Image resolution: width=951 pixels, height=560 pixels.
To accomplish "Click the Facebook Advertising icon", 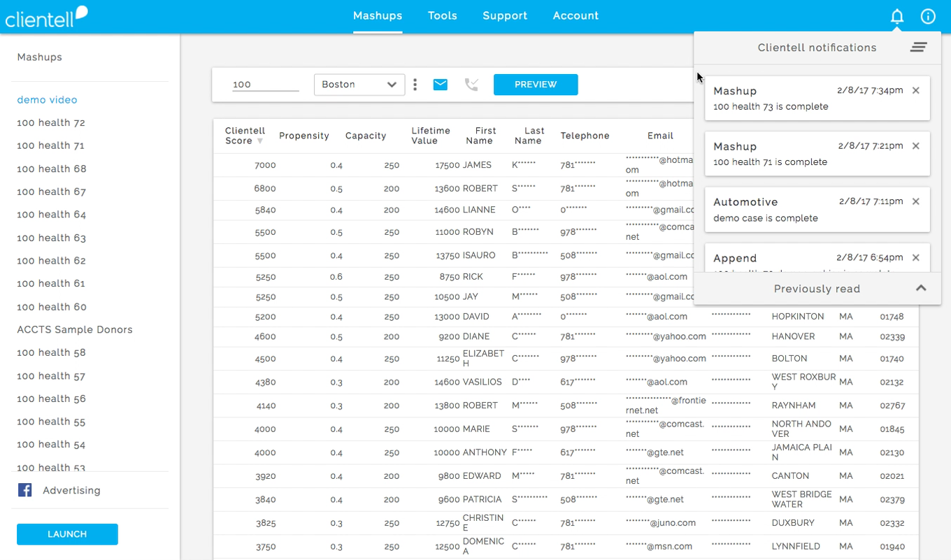I will tap(25, 490).
